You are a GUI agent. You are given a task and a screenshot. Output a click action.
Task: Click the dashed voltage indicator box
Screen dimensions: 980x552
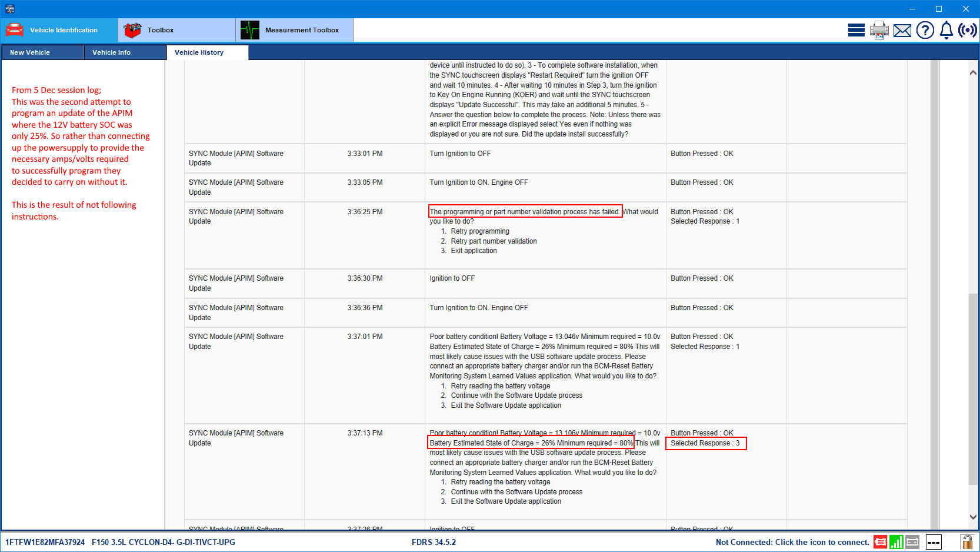pos(934,542)
